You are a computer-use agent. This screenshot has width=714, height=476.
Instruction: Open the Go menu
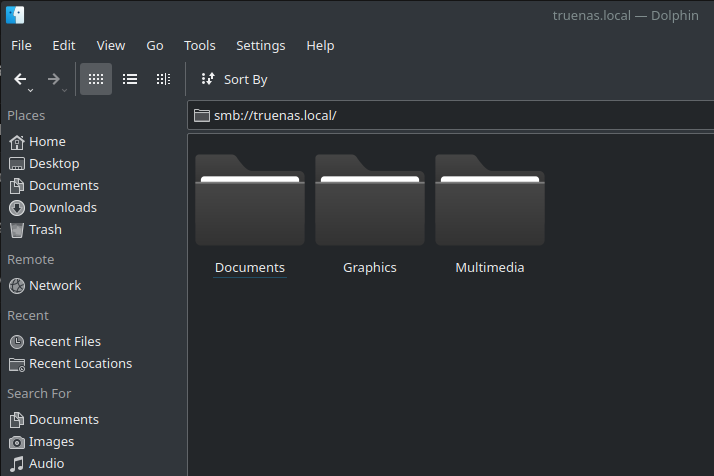click(155, 46)
